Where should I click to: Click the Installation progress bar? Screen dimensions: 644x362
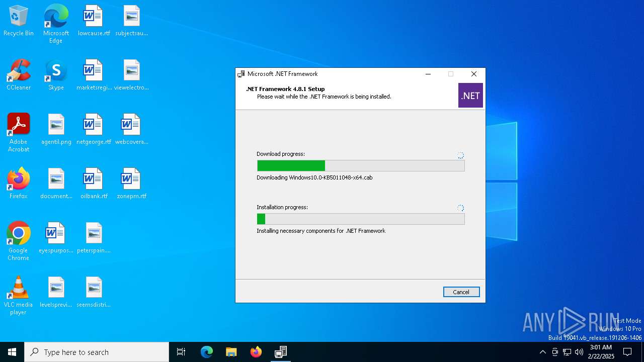pos(361,219)
